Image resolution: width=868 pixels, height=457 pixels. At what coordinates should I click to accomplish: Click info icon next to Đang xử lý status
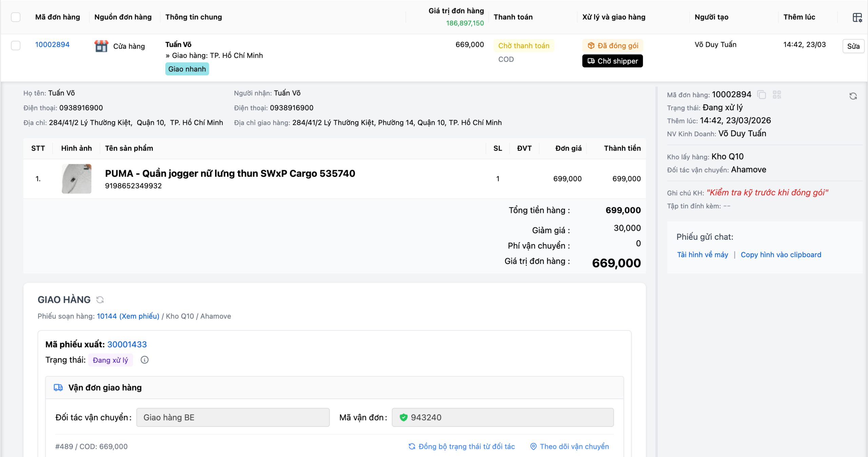pos(144,360)
